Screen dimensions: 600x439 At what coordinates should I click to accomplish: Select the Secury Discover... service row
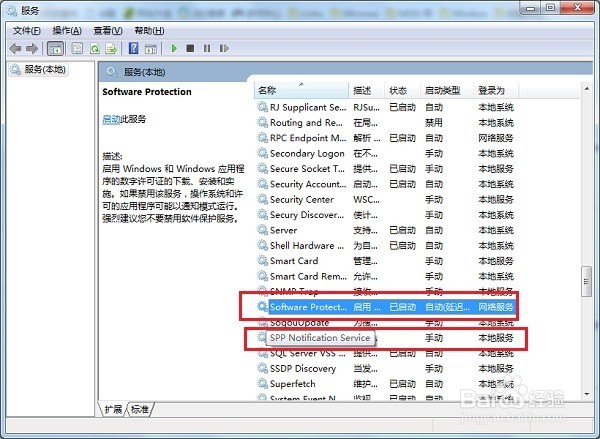385,215
